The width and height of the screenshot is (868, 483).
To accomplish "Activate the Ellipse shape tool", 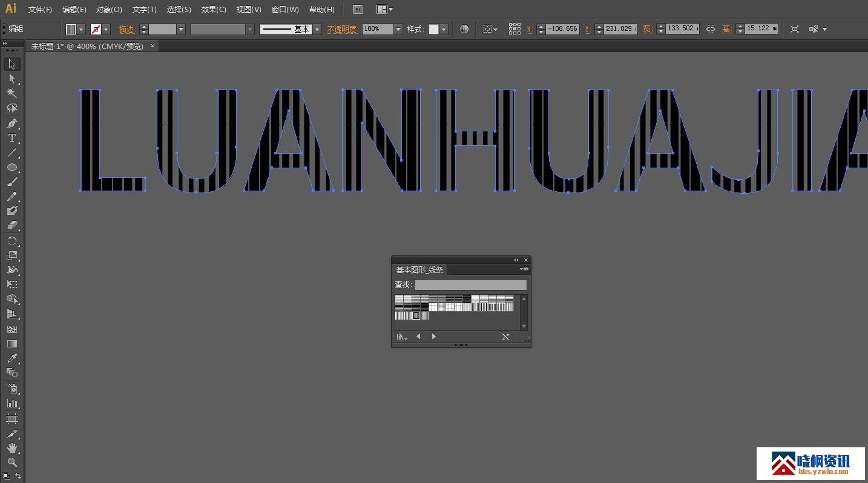I will 12,168.
